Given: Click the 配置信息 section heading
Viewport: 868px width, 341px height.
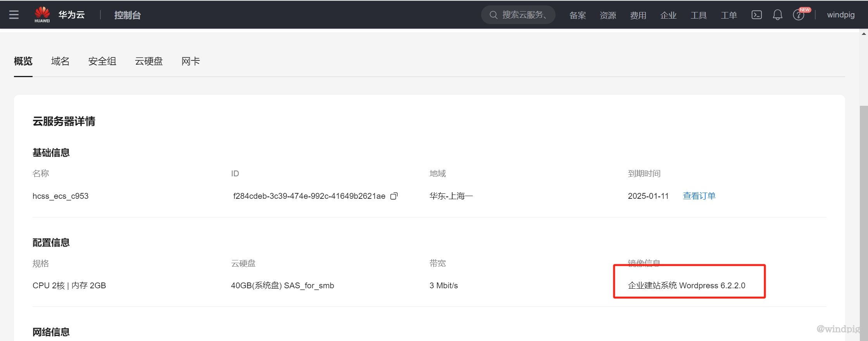Looking at the screenshot, I should pos(51,243).
